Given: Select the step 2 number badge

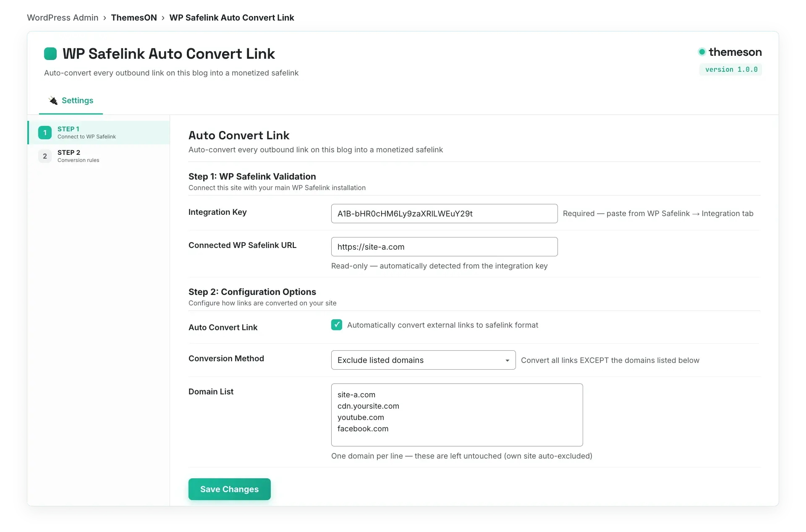Looking at the screenshot, I should (45, 156).
